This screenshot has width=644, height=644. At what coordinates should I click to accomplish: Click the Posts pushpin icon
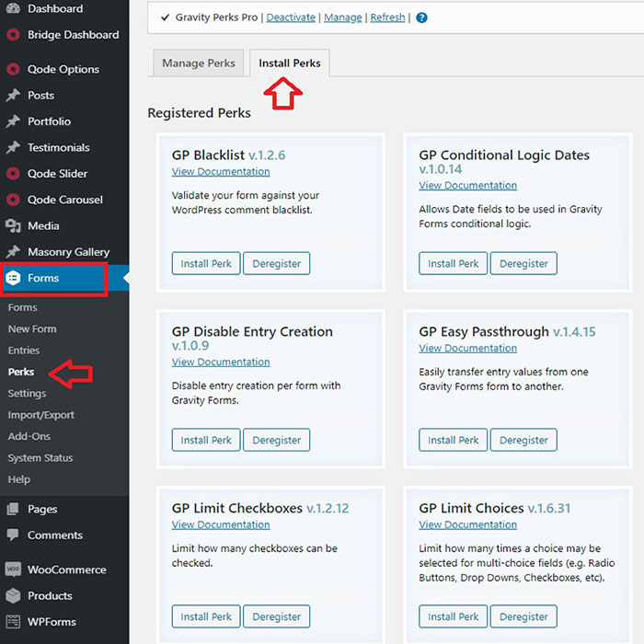coord(13,96)
